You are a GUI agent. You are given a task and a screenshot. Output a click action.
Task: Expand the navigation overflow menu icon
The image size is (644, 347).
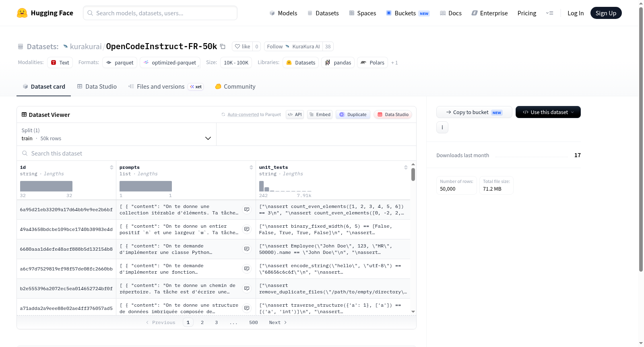coord(549,13)
